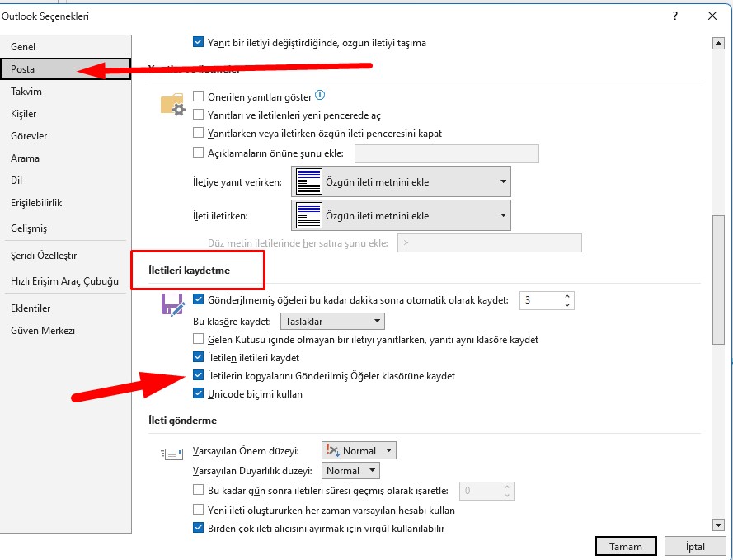This screenshot has height=560, width=733.
Task: Toggle 'virgül kullanılabilir' checkbox
Action: pyautogui.click(x=198, y=528)
